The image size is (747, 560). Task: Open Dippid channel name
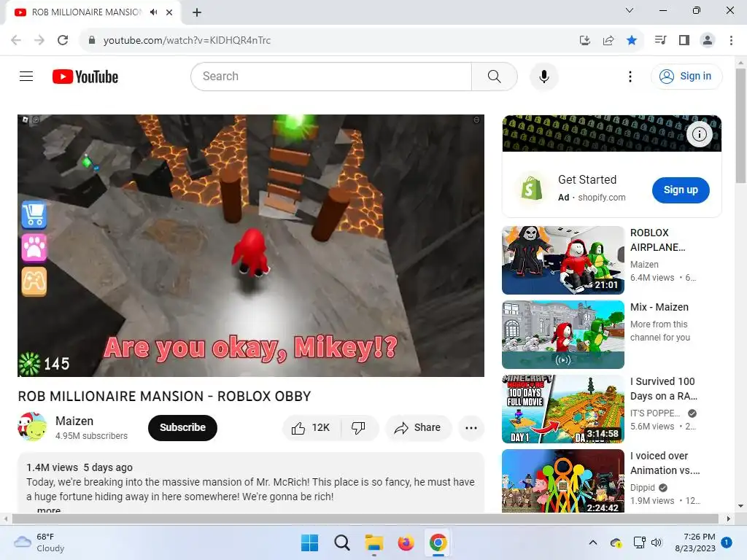642,488
